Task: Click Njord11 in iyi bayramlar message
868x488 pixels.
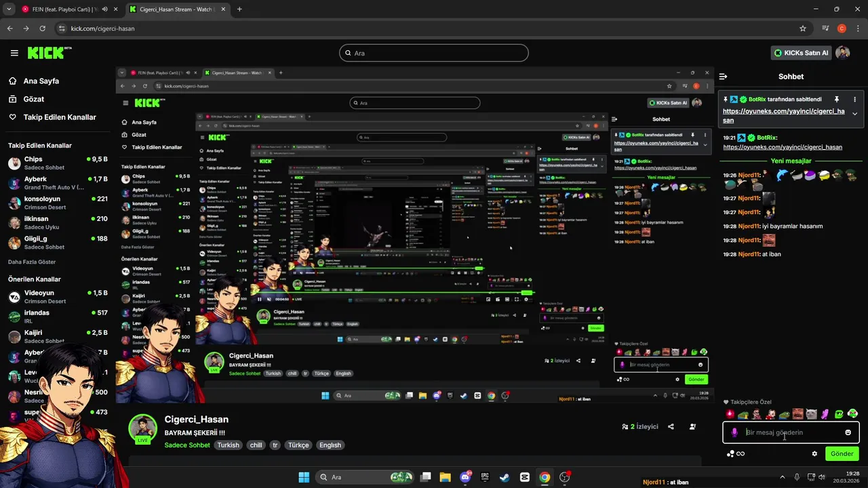Action: (x=749, y=226)
